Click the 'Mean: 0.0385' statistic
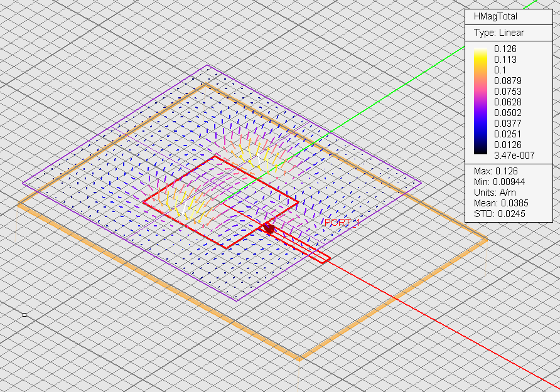 click(x=501, y=203)
